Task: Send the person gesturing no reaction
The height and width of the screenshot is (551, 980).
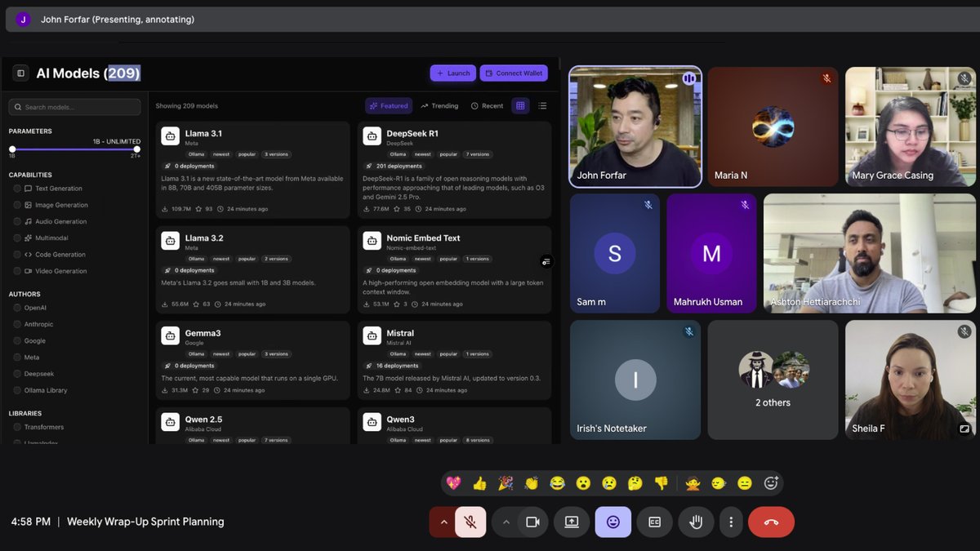Action: 693,483
